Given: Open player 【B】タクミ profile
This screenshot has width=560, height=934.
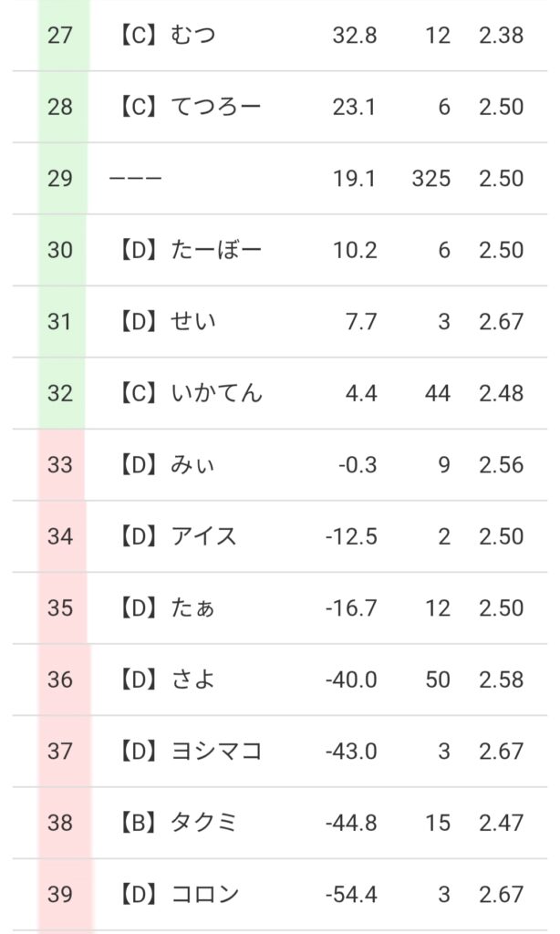Looking at the screenshot, I should coord(178,823).
